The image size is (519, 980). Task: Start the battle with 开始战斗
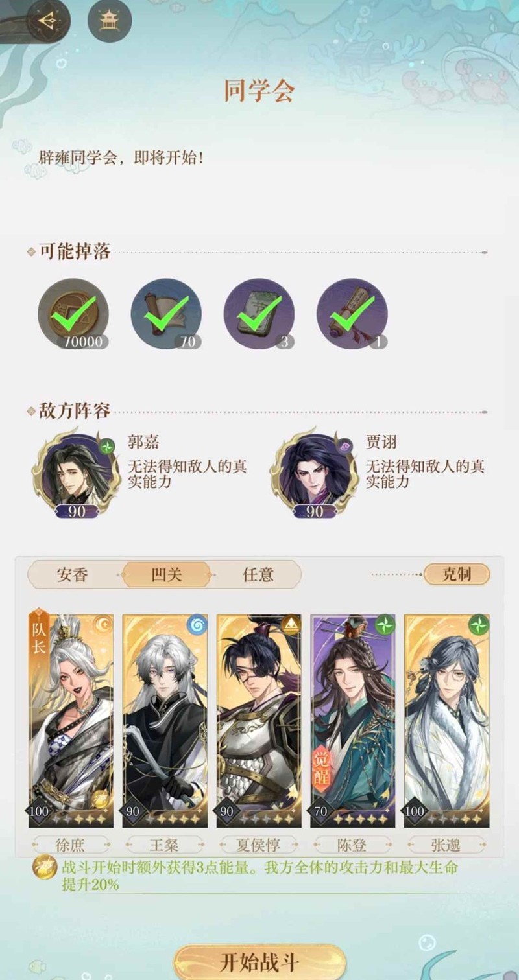coord(259,961)
